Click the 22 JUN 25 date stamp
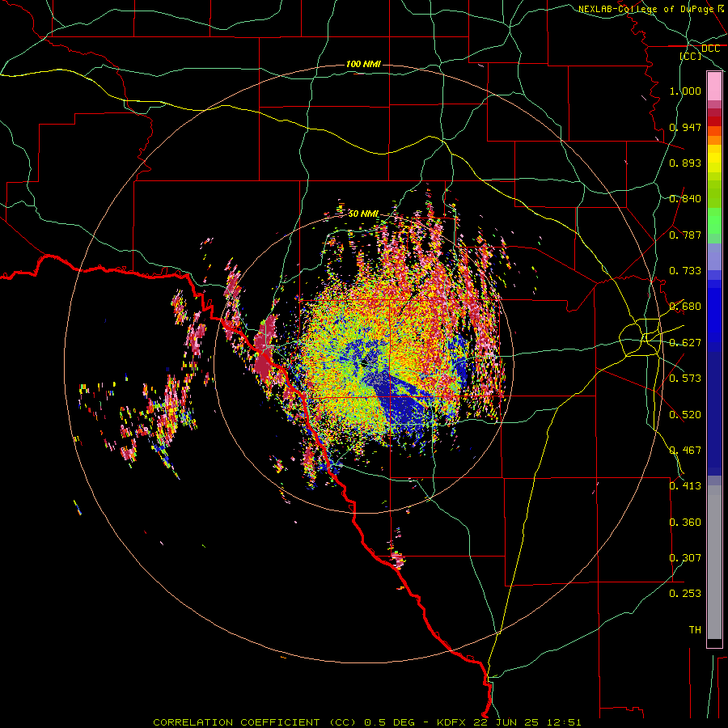Image resolution: width=728 pixels, height=728 pixels. click(x=506, y=722)
